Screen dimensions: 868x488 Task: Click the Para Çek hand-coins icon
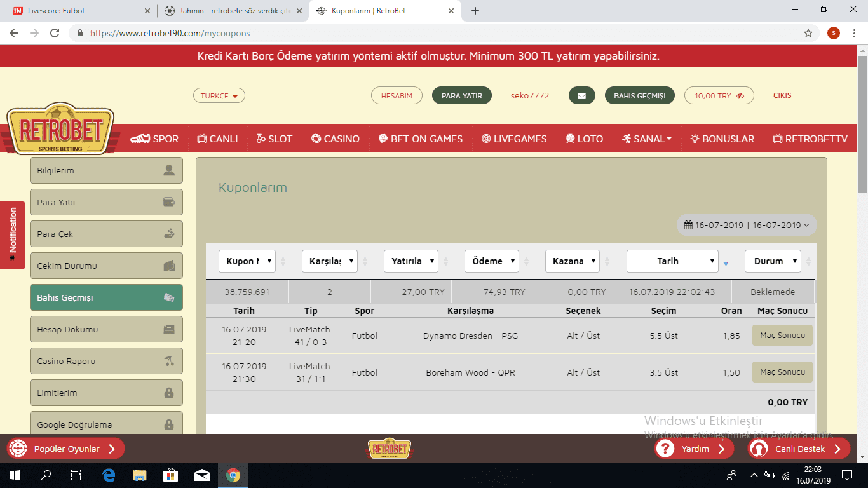(x=169, y=234)
